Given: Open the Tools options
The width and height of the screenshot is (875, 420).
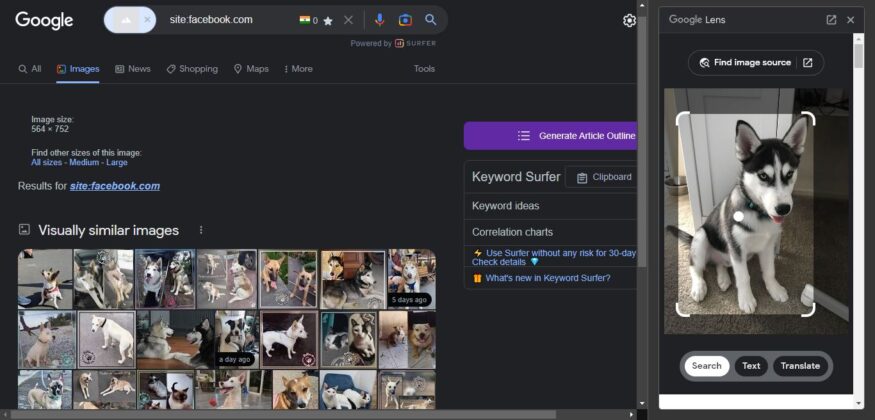Looking at the screenshot, I should (x=424, y=69).
